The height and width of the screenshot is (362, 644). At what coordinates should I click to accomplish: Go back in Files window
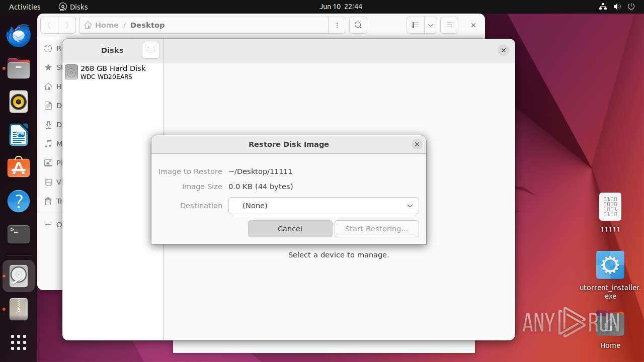pos(49,25)
